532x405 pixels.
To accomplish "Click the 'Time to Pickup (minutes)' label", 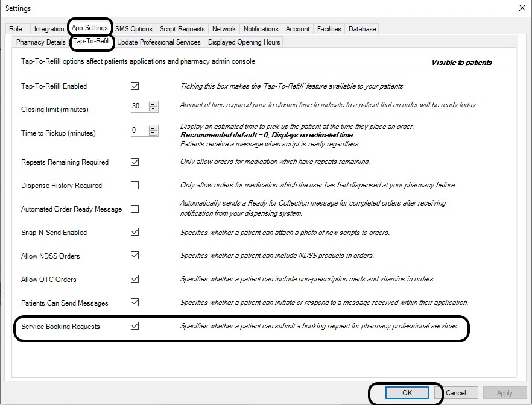I will pos(59,133).
